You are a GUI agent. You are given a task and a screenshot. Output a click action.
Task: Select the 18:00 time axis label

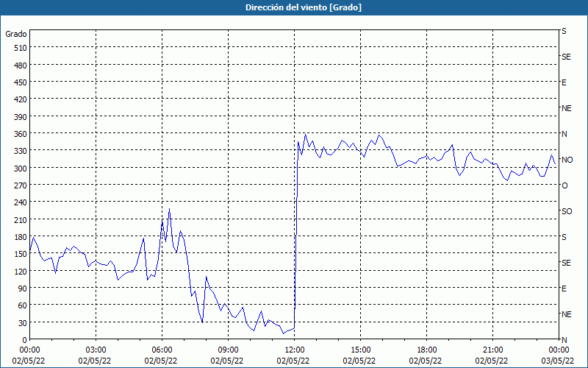427,350
